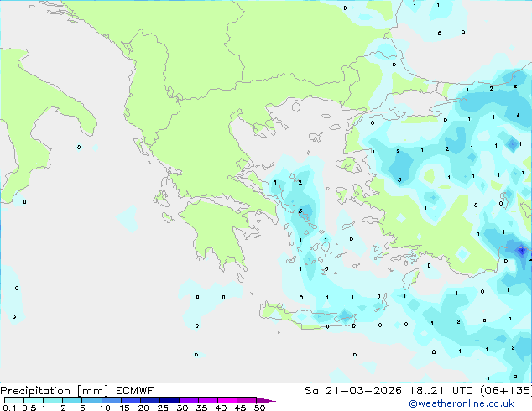Viewport: 532px width, 411px height.
Task: Click the '(06+135)' forecast run text
Action: pos(506,391)
